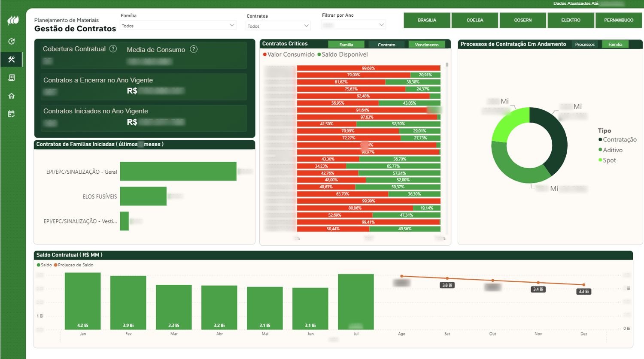Click the BRASILIA company button
The height and width of the screenshot is (359, 644).
[x=427, y=20]
